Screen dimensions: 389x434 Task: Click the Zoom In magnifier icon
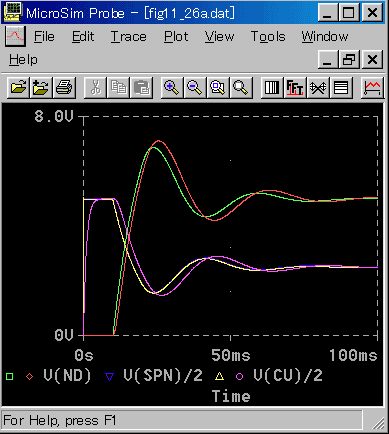click(172, 88)
